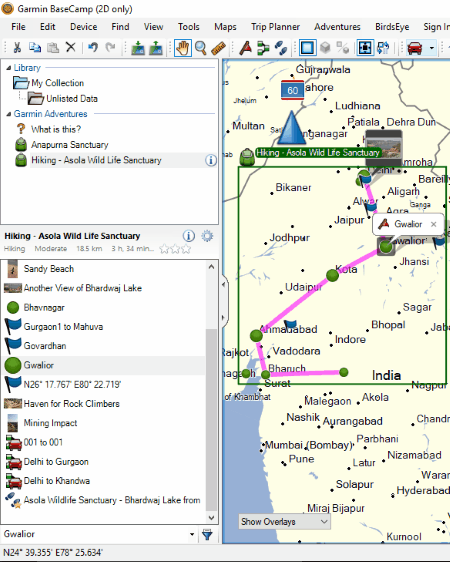Screen dimensions: 450x562
Task: Click the Receive from Device icon
Action: pyautogui.click(x=156, y=48)
